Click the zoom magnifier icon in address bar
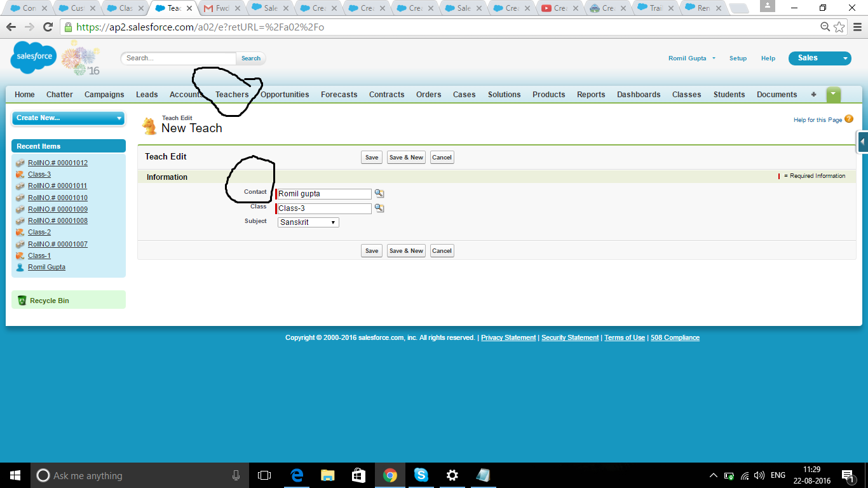868x488 pixels. [x=825, y=27]
